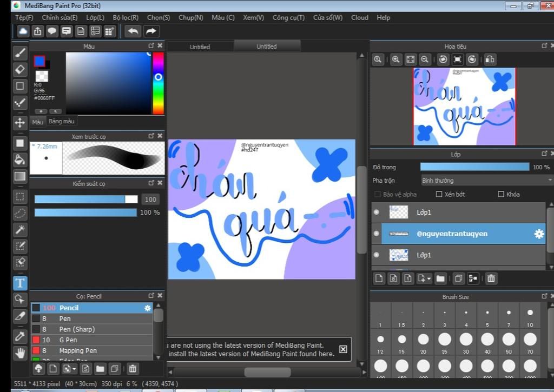
Task: Toggle the Mapping Pen brush color square
Action: coord(36,351)
